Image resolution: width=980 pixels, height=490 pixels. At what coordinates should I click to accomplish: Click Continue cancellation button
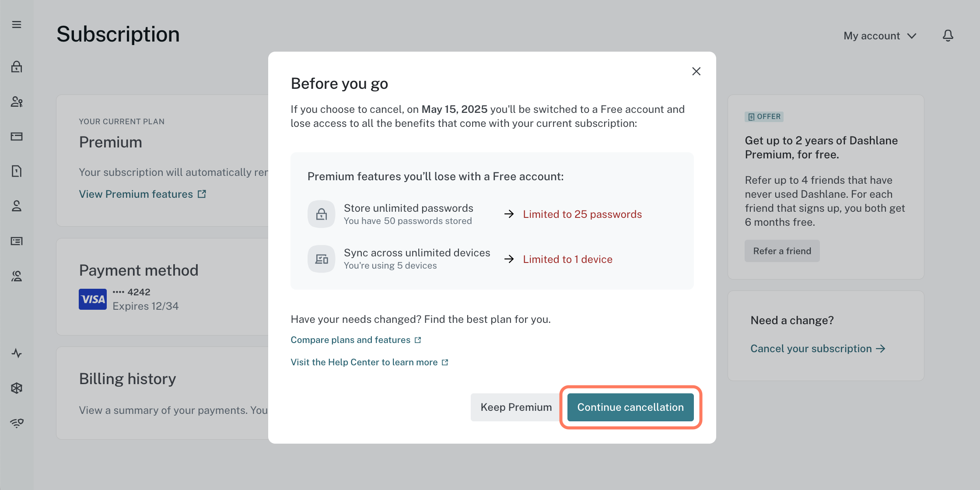coord(630,407)
